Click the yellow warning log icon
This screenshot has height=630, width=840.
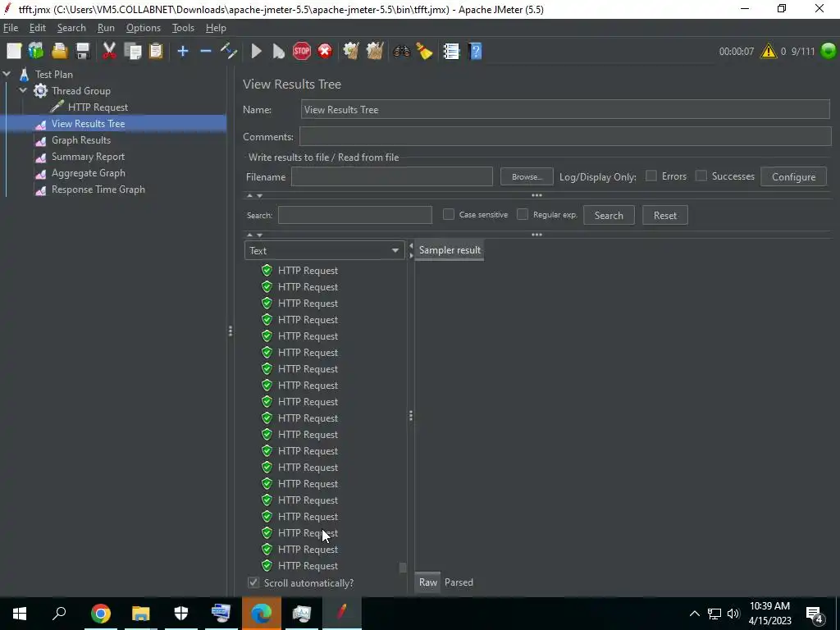coord(768,51)
